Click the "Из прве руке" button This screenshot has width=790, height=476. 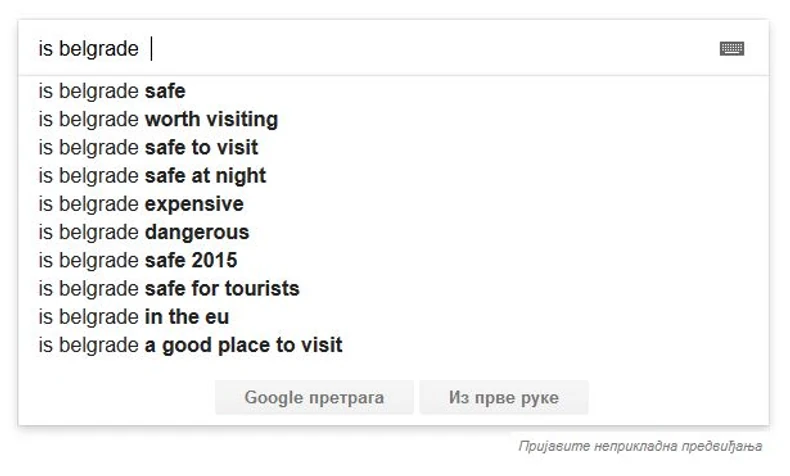tap(504, 398)
